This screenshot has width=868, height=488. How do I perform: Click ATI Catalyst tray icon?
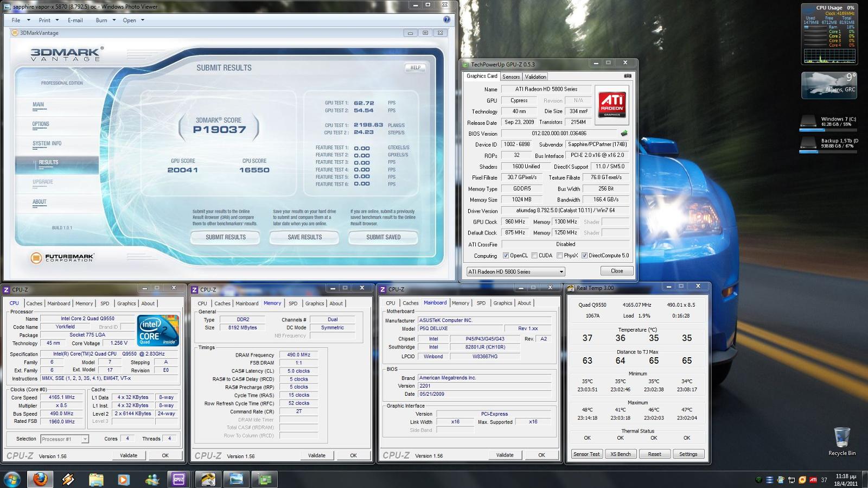tap(813, 480)
